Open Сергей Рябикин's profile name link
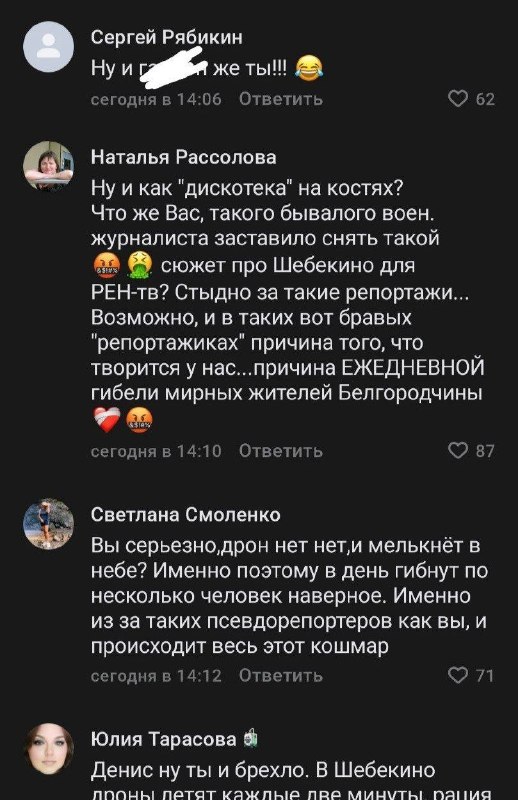 (x=166, y=37)
